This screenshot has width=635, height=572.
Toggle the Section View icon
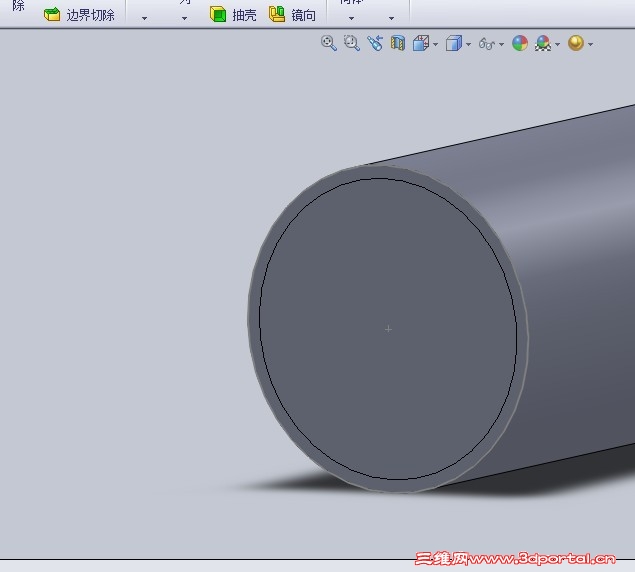click(398, 43)
